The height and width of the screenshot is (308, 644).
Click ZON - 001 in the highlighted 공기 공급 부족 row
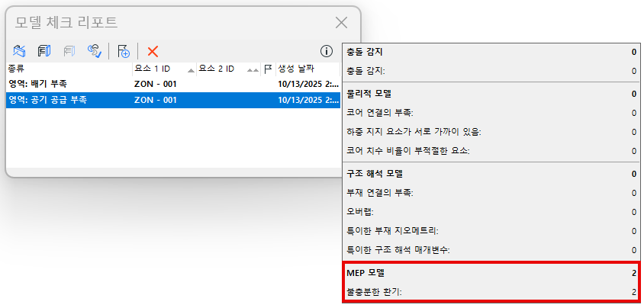click(155, 100)
